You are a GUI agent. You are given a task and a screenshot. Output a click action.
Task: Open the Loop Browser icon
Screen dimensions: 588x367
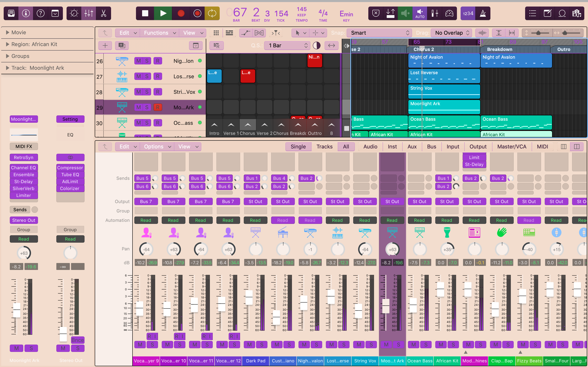click(x=562, y=13)
